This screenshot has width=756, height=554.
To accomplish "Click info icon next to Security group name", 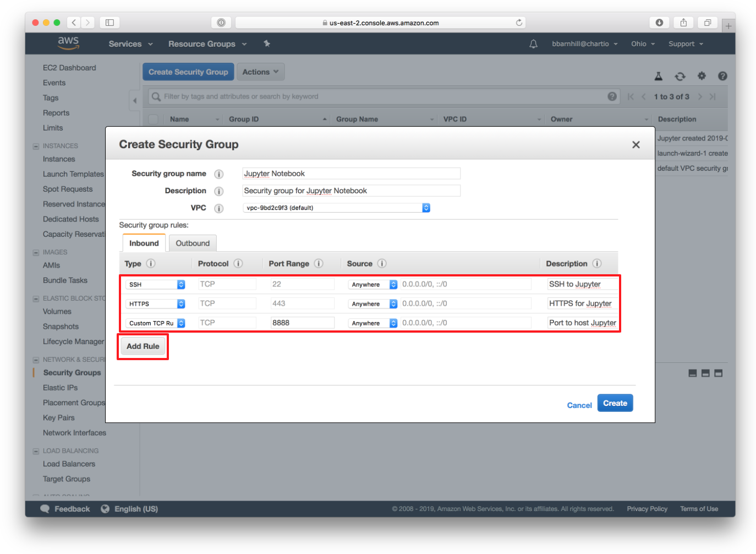I will 218,174.
